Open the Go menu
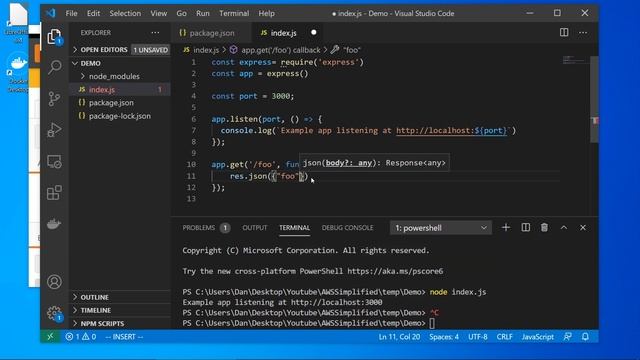640x360 pixels. pos(181,13)
